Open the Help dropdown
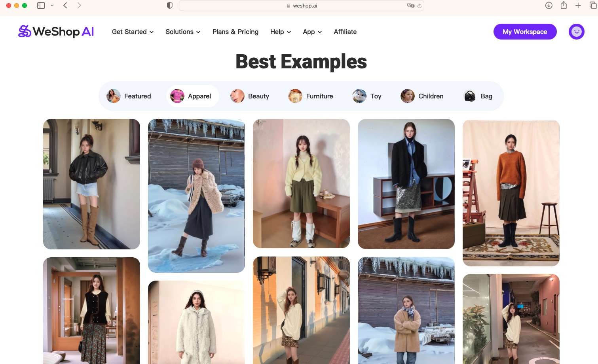The width and height of the screenshot is (598, 364). click(x=280, y=32)
